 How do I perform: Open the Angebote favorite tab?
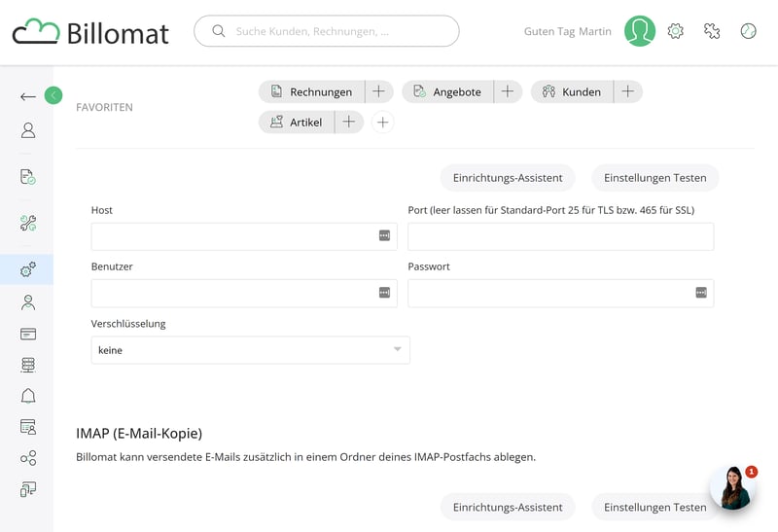pyautogui.click(x=447, y=91)
